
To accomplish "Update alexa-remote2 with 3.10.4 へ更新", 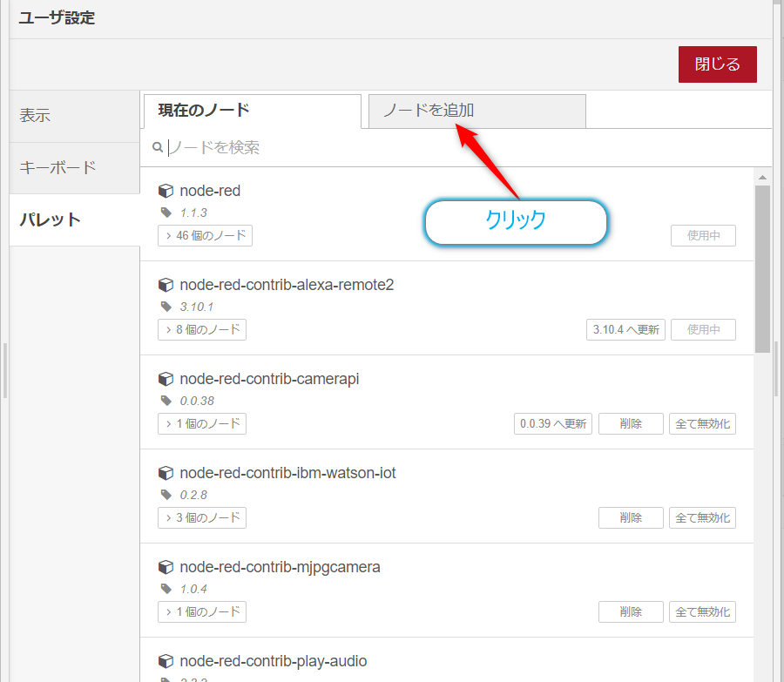I will click(625, 329).
